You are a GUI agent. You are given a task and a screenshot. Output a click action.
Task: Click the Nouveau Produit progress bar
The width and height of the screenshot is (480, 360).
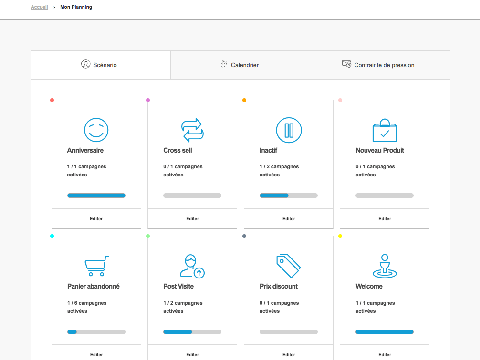click(385, 196)
